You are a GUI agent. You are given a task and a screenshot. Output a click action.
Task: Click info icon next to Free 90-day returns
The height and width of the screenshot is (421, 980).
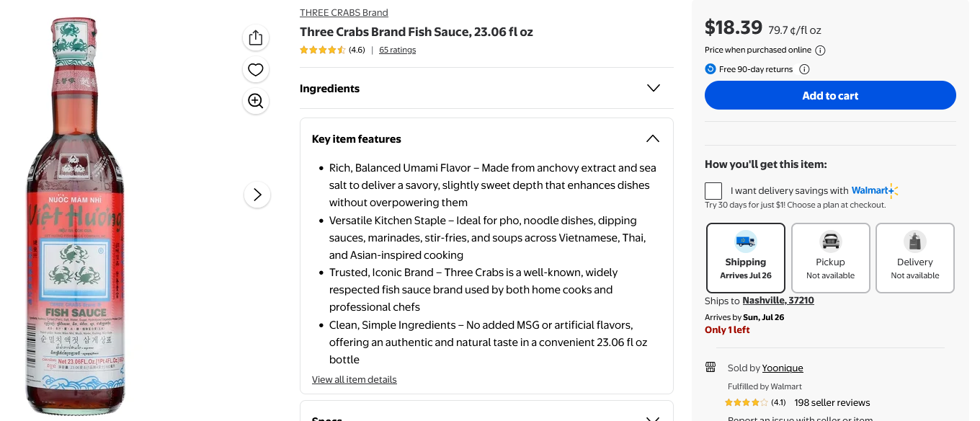pyautogui.click(x=804, y=69)
